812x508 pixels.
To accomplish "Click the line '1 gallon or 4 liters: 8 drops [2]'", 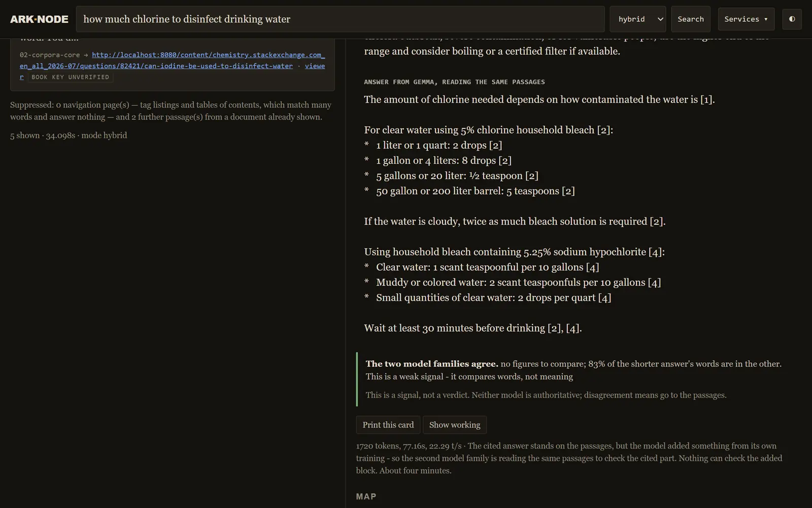I will click(444, 161).
